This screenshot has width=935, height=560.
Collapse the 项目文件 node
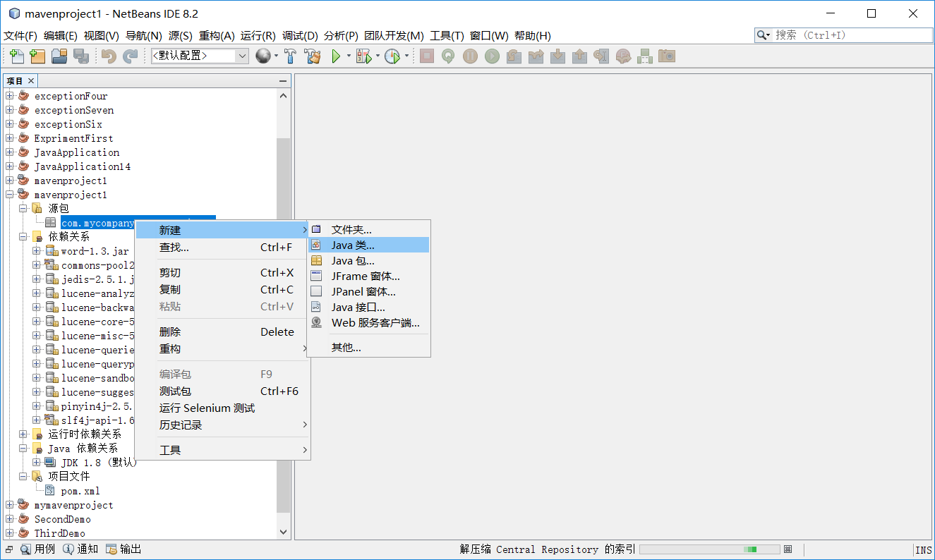pos(23,477)
